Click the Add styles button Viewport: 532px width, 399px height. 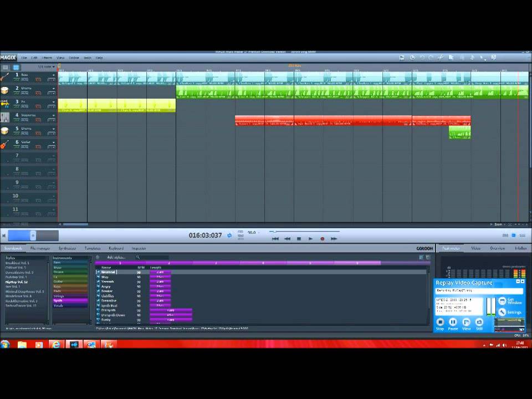point(116,257)
